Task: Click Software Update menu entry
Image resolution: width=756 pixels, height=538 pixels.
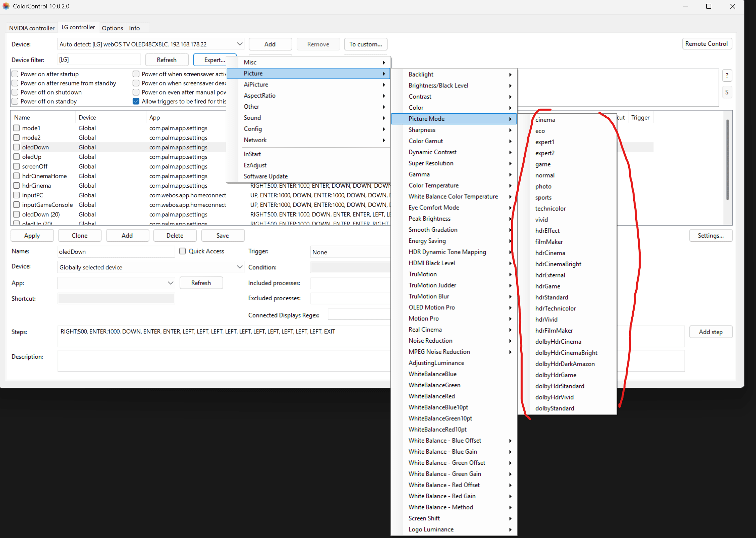Action: (308, 176)
